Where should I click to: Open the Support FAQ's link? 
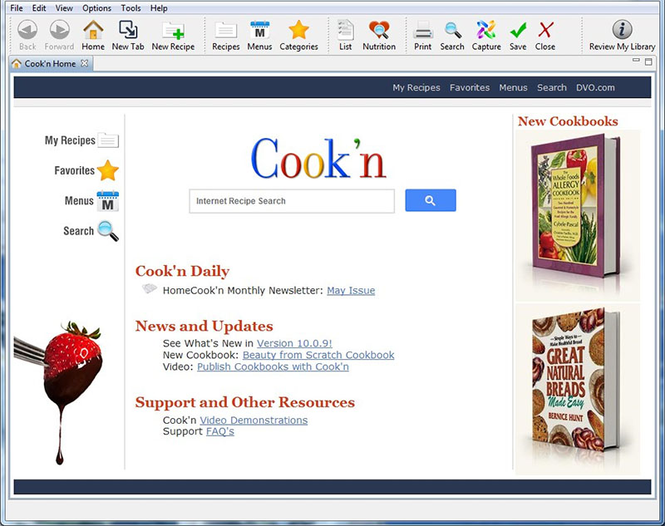pyautogui.click(x=220, y=431)
